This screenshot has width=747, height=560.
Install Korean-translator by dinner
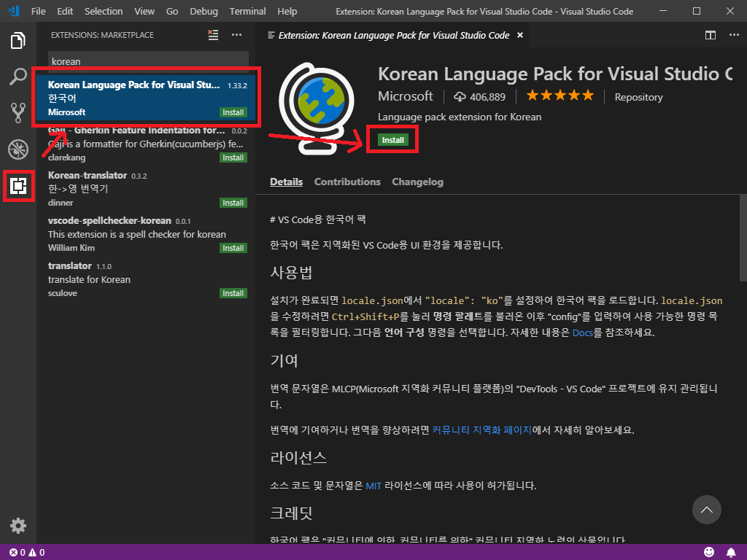tap(233, 203)
